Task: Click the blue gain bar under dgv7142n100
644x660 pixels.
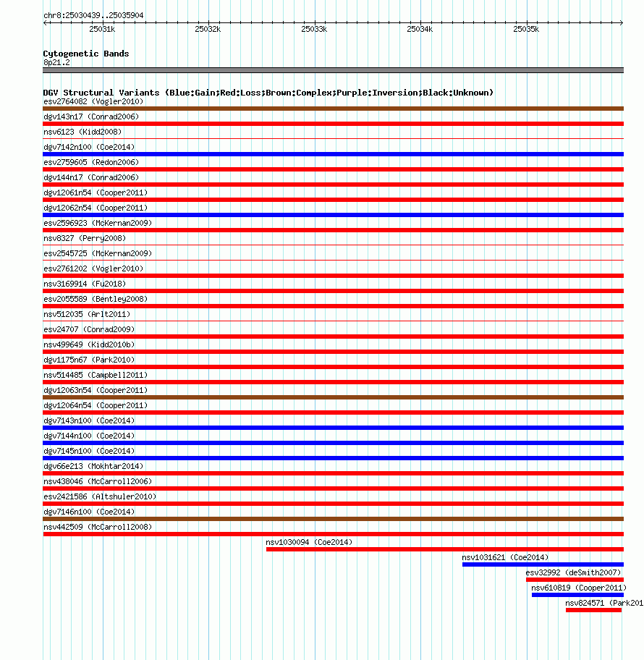Action: pyautogui.click(x=333, y=154)
